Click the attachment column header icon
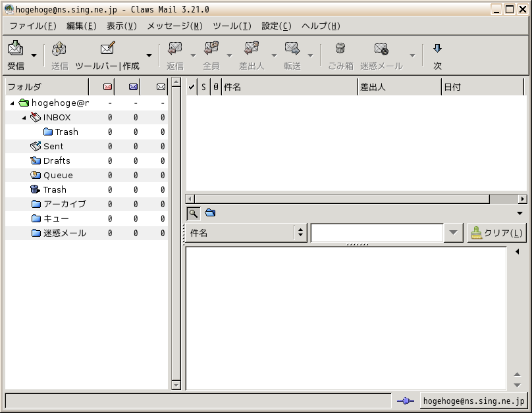 coord(216,87)
